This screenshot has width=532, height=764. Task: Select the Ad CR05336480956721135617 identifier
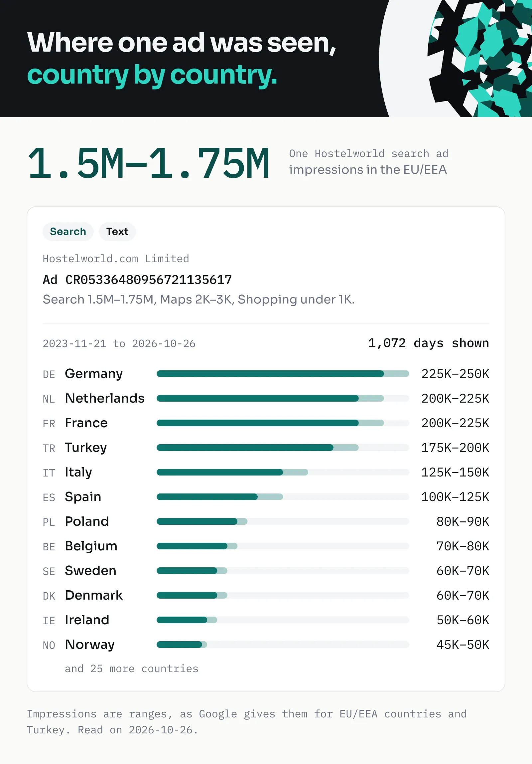137,280
